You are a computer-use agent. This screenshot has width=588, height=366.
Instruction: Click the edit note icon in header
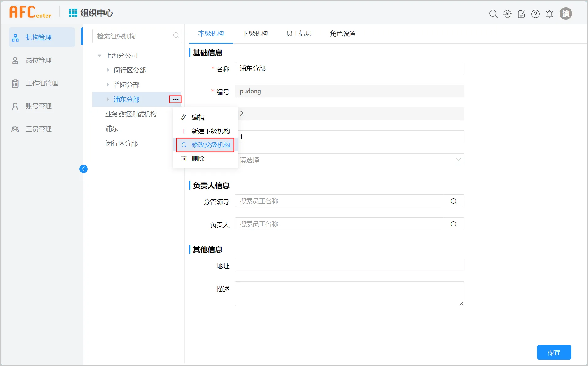(521, 14)
